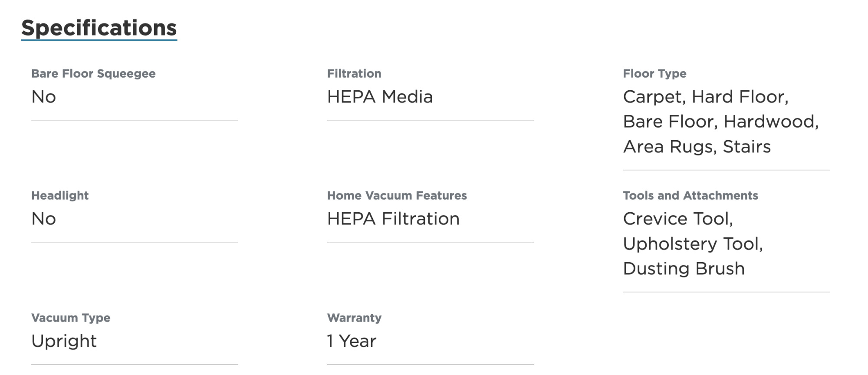Select the No value under Bare Floor Squeegee
The image size is (868, 375).
click(x=44, y=97)
